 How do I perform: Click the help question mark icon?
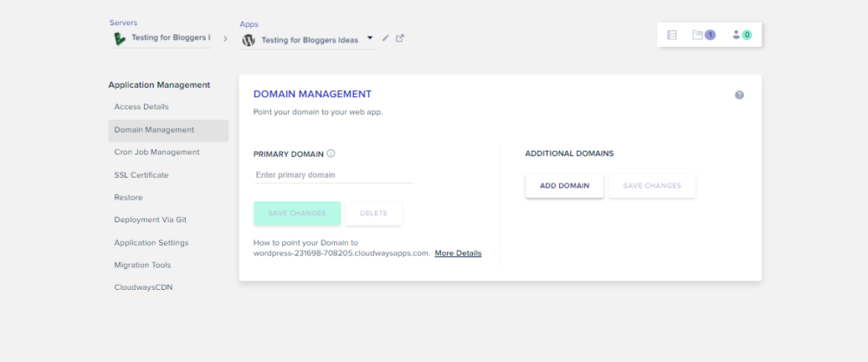tap(740, 95)
